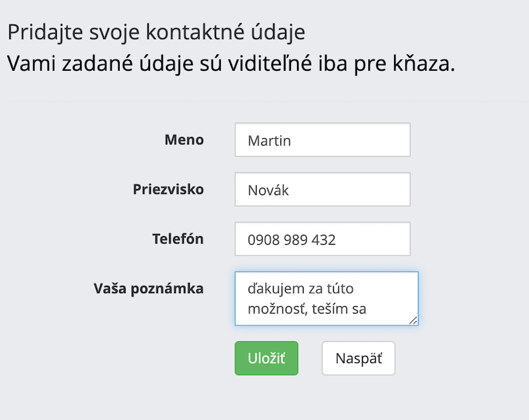
Task: Click the phone number '0908 989 432'
Action: 292,240
